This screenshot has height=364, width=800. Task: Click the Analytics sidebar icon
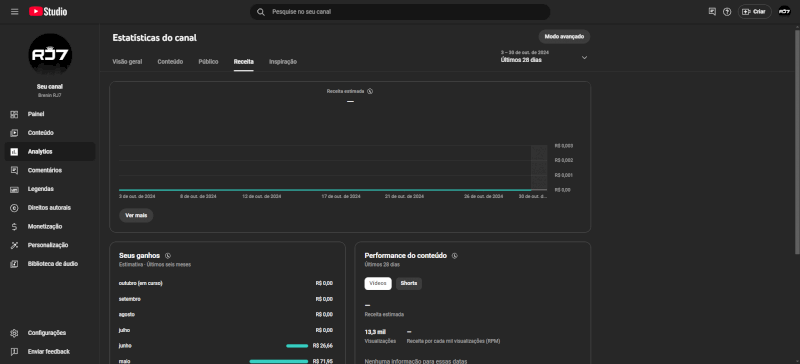coord(14,152)
